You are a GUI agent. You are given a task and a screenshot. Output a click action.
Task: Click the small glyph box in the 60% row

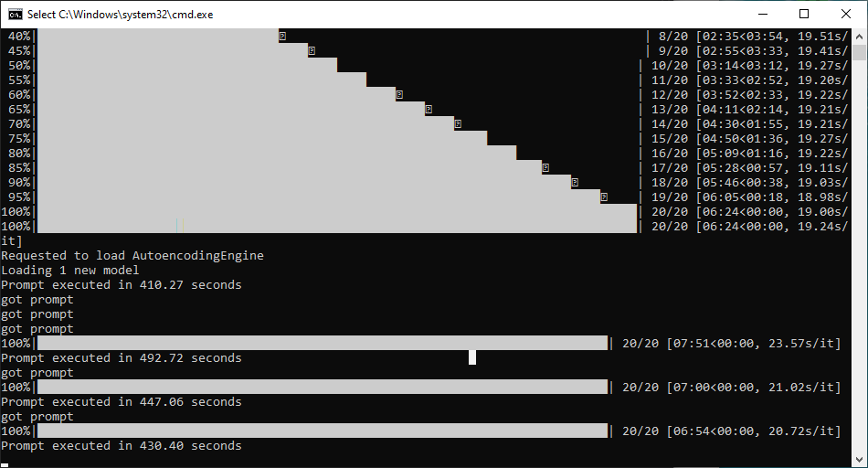[x=399, y=94]
